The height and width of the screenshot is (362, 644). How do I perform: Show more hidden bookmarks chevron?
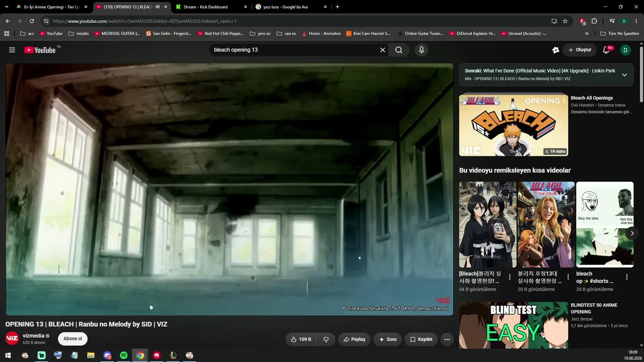tap(587, 34)
